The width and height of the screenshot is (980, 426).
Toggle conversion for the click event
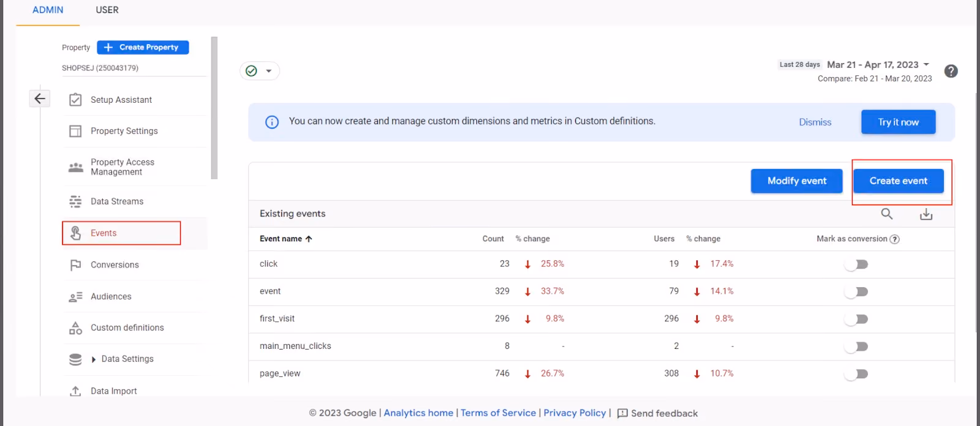coord(856,264)
